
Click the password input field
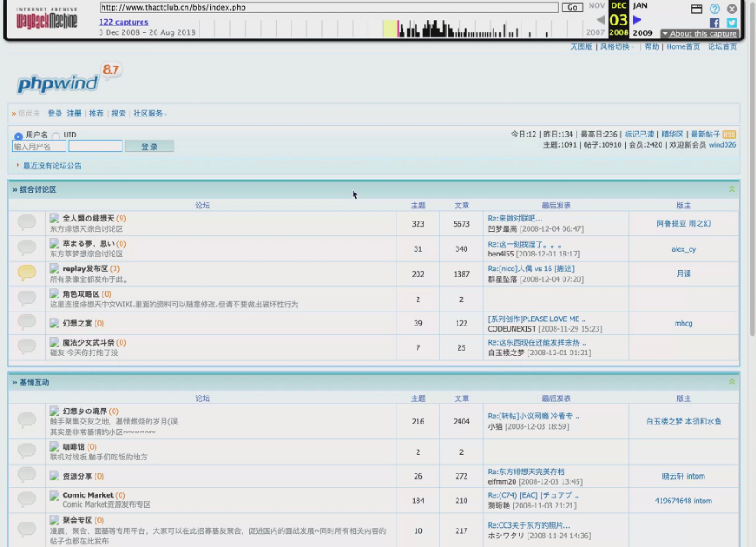tap(95, 146)
